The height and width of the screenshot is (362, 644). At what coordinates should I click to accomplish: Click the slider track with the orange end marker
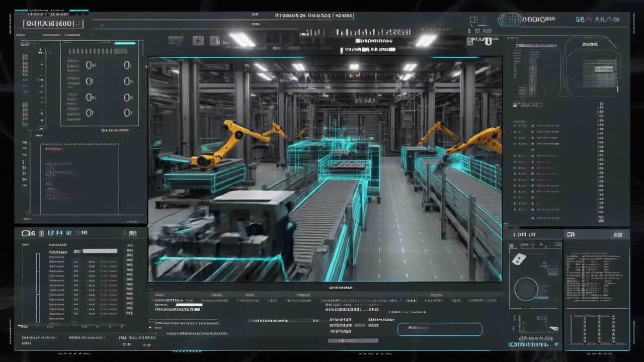284,320
